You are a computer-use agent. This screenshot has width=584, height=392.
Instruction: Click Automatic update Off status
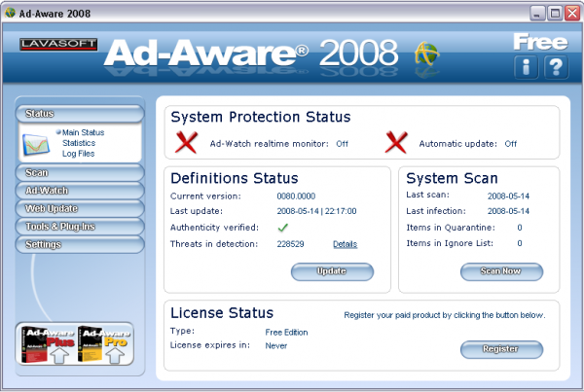(x=511, y=144)
